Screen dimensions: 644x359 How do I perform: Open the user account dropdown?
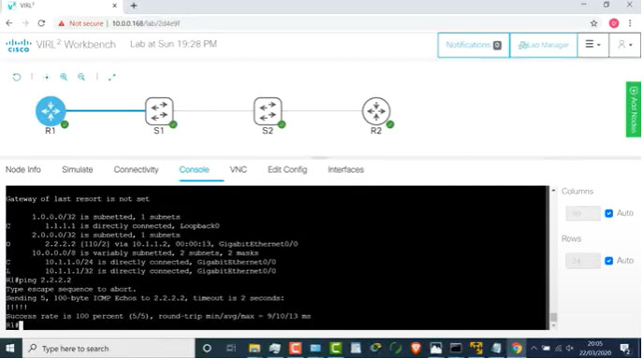(x=624, y=44)
